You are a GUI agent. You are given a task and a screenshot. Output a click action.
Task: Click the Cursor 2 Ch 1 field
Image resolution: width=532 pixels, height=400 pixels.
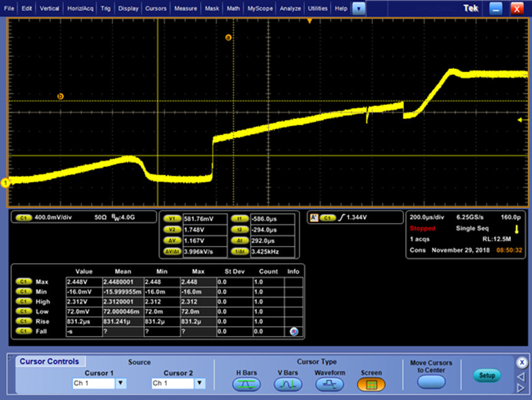pos(173,383)
